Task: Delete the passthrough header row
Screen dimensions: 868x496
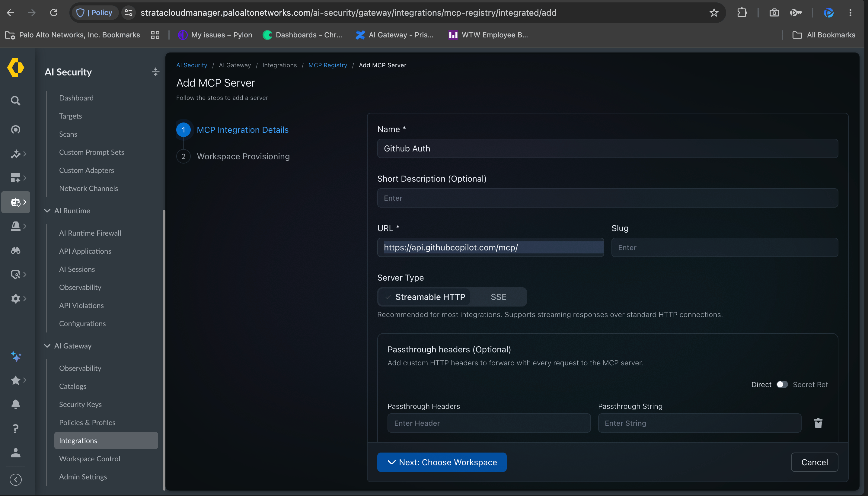Action: (x=818, y=423)
